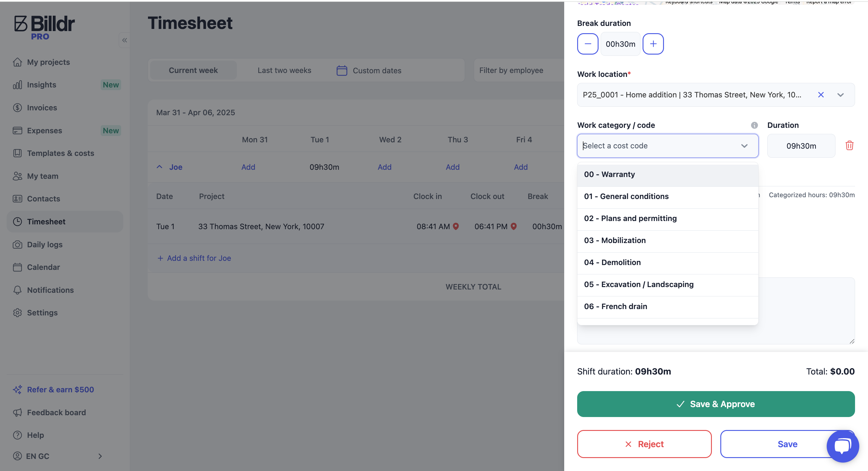Viewport: 868px width, 471px height.
Task: Click the Invoices dollar icon
Action: (x=17, y=108)
